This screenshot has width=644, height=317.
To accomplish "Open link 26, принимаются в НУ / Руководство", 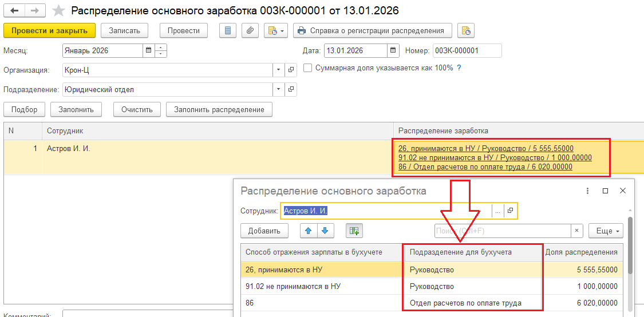I will [x=486, y=149].
